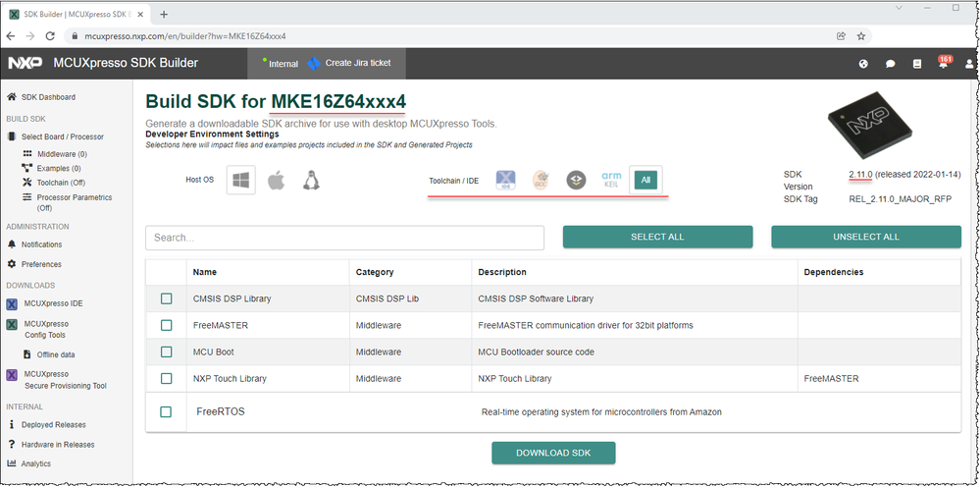Open the globe language icon
980x487 pixels.
coord(863,63)
